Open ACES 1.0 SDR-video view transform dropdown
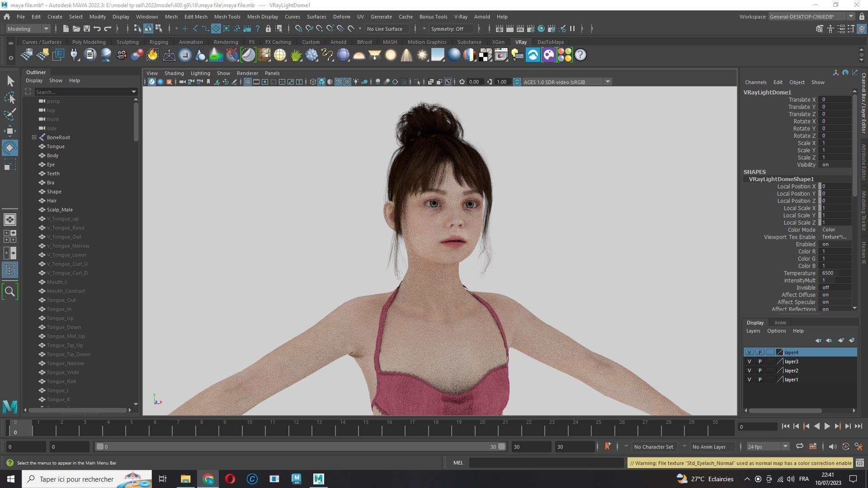868x488 pixels. coord(567,82)
